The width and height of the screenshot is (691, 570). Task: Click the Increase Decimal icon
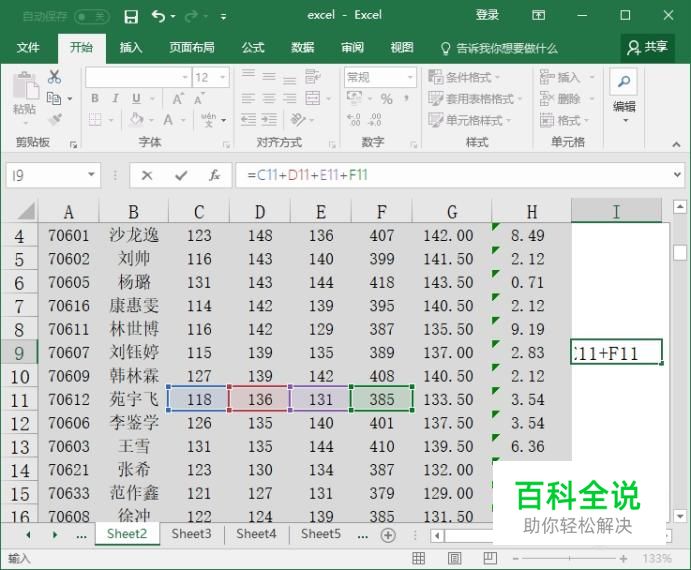click(x=354, y=119)
